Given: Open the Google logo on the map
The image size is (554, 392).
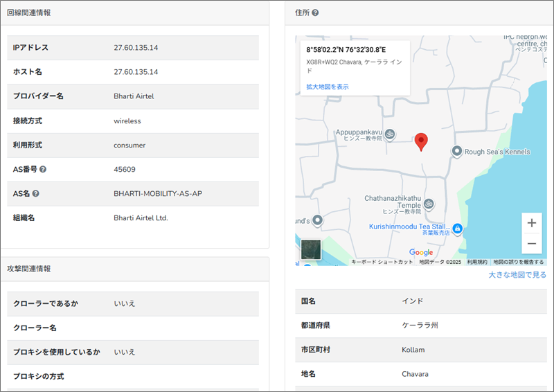Looking at the screenshot, I should coord(421,252).
